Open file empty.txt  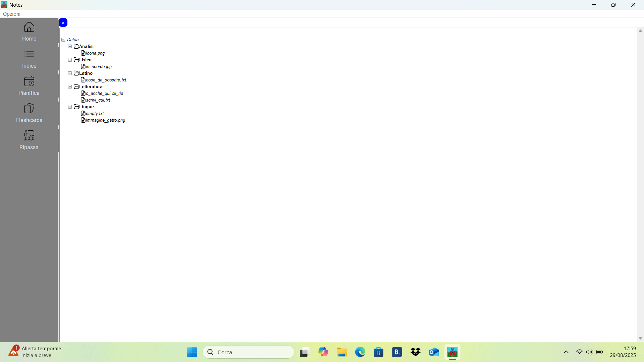pyautogui.click(x=95, y=114)
